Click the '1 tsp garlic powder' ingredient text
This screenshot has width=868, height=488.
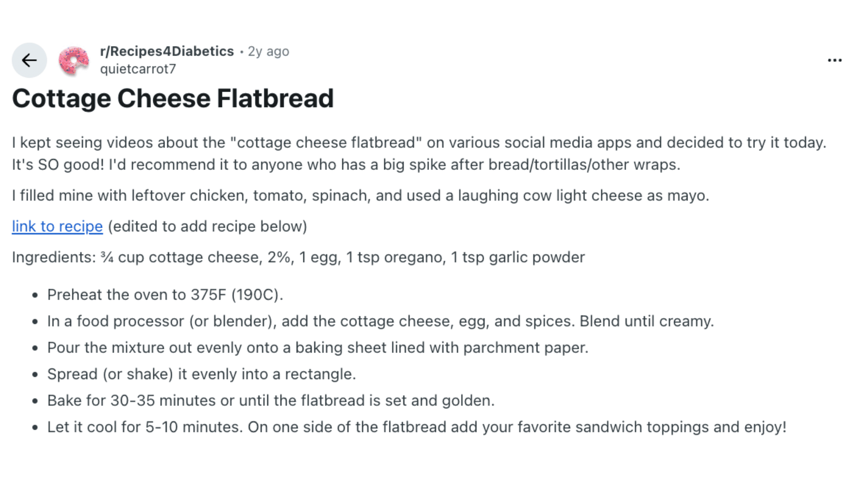click(518, 258)
